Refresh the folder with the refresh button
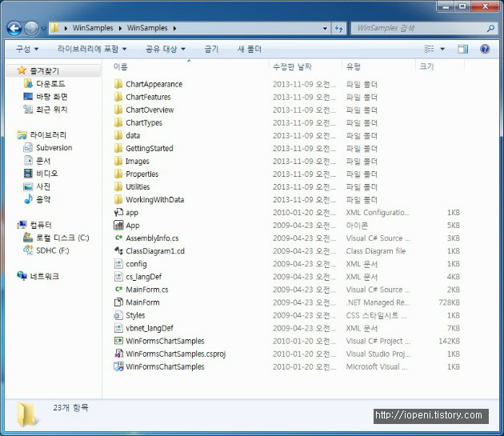The width and height of the screenshot is (504, 436). pyautogui.click(x=338, y=28)
